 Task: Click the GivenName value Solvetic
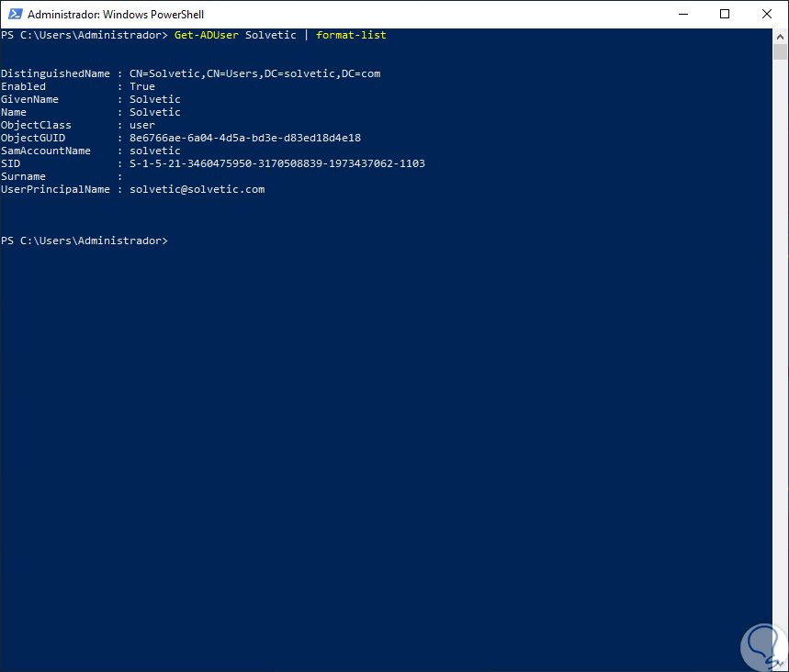pyautogui.click(x=154, y=99)
